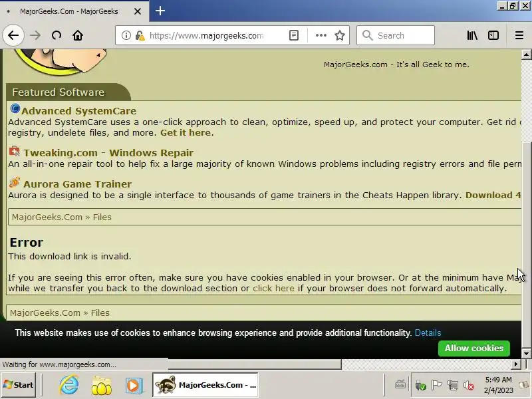This screenshot has width=532, height=399.
Task: Click MajorGeeks.Com in upper breadcrumb
Action: click(47, 217)
